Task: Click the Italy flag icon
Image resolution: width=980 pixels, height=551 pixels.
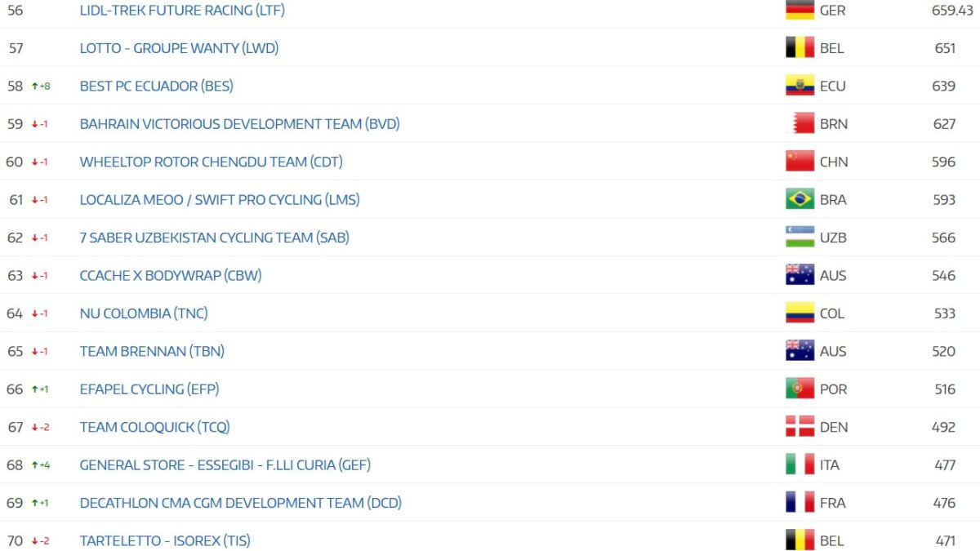Action: (x=800, y=464)
